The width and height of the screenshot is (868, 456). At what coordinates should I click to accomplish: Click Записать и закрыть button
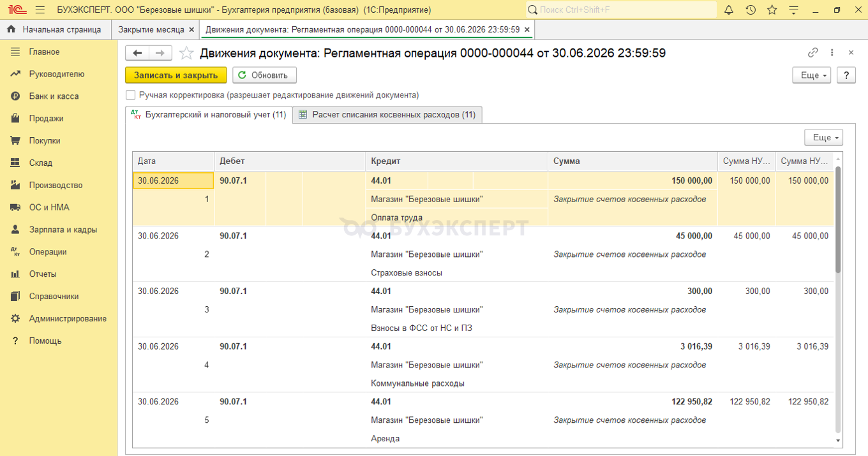[x=176, y=75]
